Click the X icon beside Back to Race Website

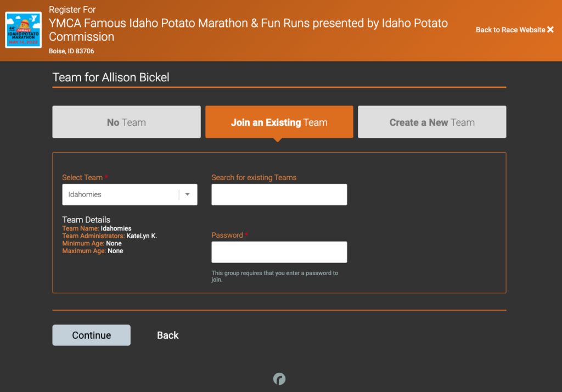click(x=550, y=30)
